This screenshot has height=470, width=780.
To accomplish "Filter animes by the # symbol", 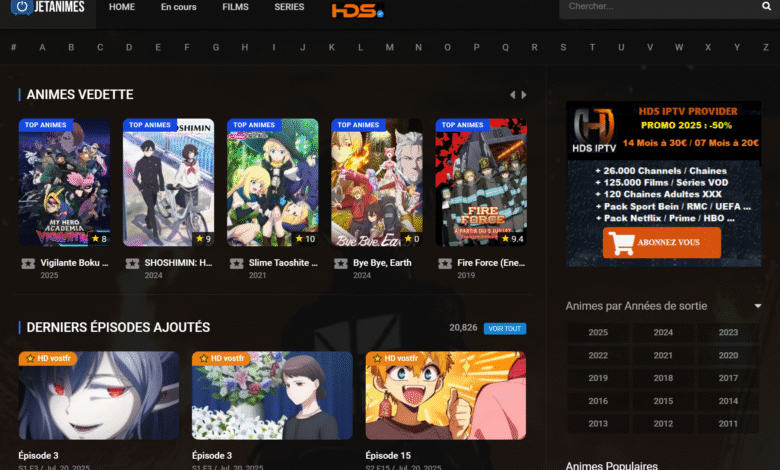I will [13, 47].
